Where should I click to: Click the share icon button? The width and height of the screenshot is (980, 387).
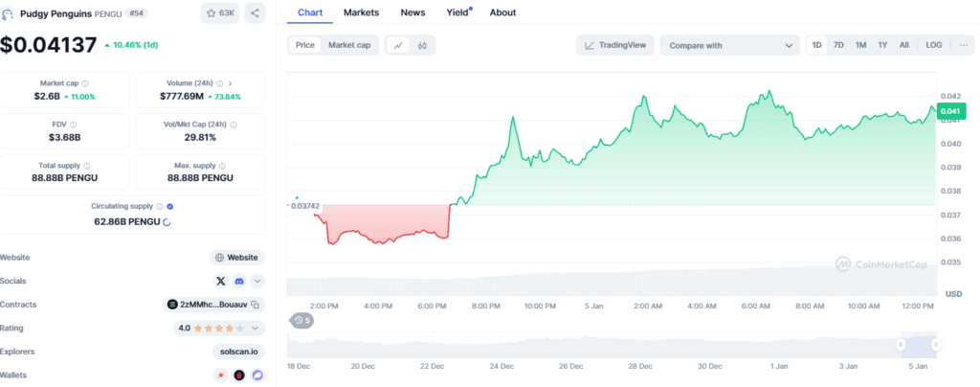click(x=255, y=13)
